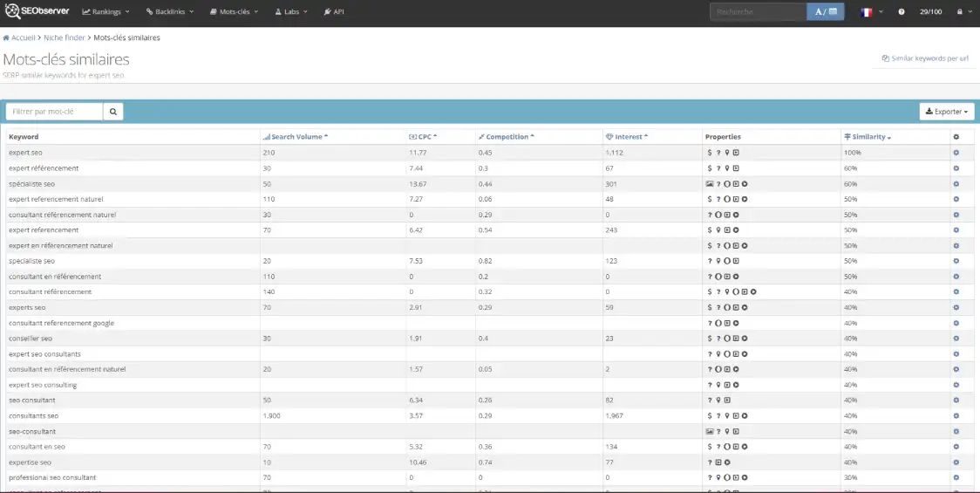
Task: Click gear icon for 'expert seo' row
Action: point(956,153)
